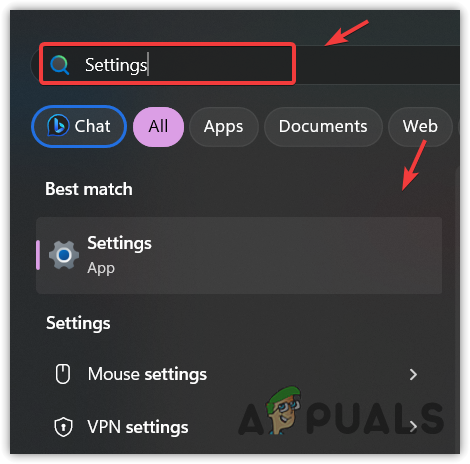Expand Mouse settings chevron arrow
Screen dimensions: 470x464
coord(413,374)
